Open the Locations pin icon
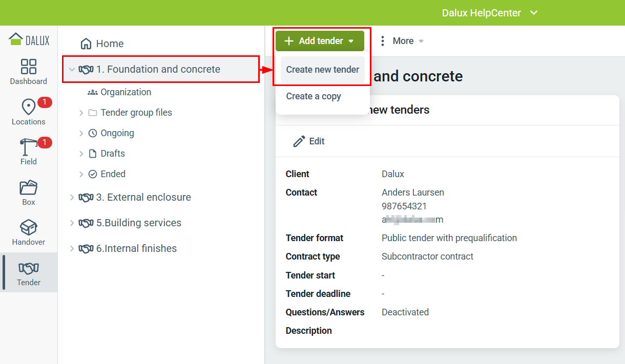The width and height of the screenshot is (625, 364). pos(29,107)
